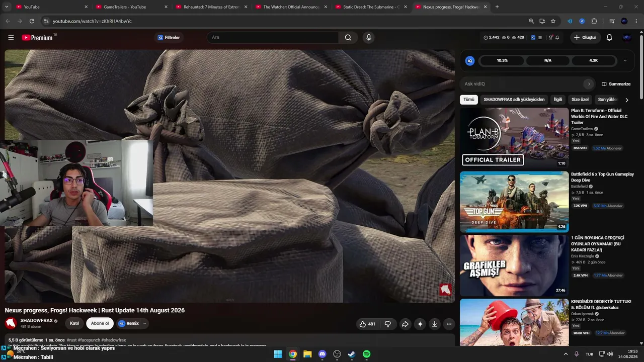Select 'SHADOWFRAX adlı yükleyiciden' chip
The width and height of the screenshot is (644, 362).
point(514,100)
